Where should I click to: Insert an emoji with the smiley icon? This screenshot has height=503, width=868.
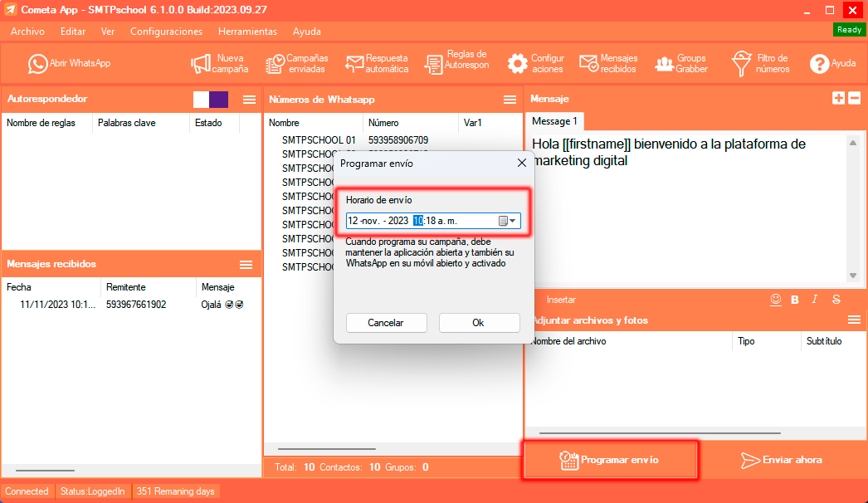(776, 300)
